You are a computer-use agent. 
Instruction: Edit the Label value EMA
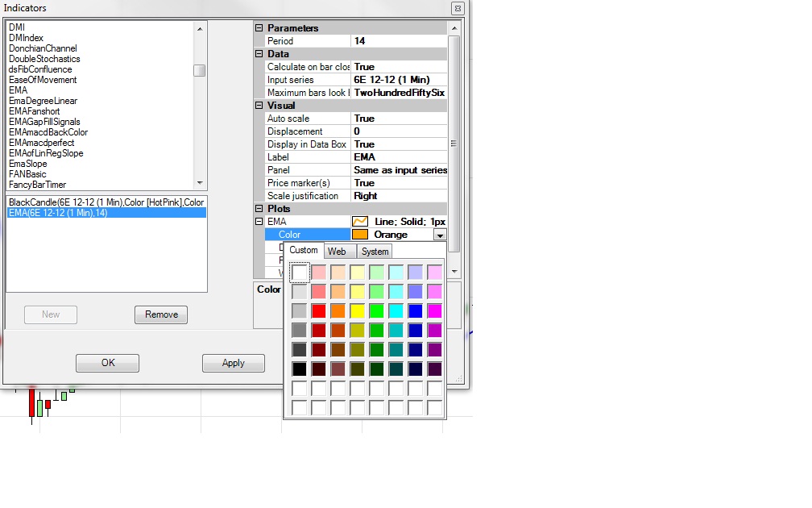[x=399, y=157]
